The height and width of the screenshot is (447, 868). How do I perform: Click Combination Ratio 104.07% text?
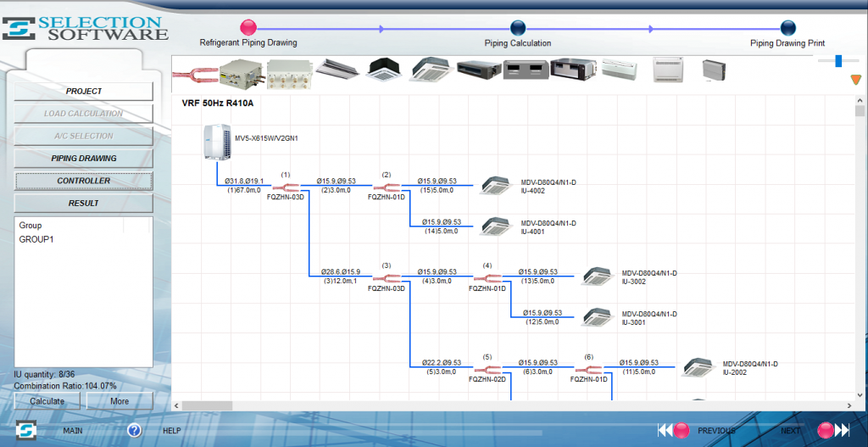65,386
